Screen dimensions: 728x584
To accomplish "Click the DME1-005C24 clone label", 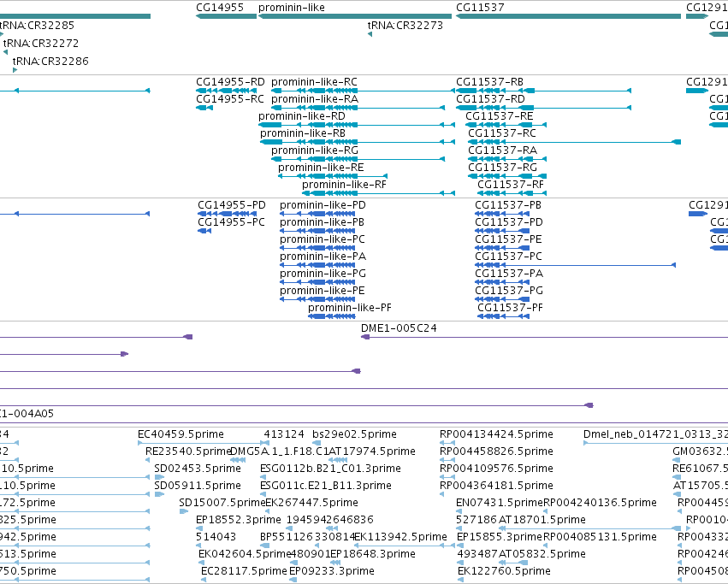I will click(399, 328).
